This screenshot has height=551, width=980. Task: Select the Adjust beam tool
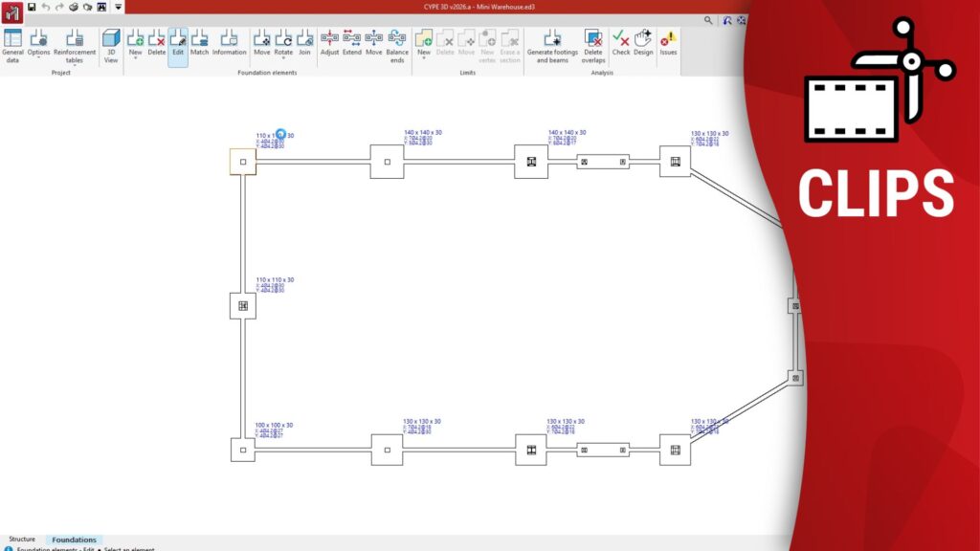[329, 43]
